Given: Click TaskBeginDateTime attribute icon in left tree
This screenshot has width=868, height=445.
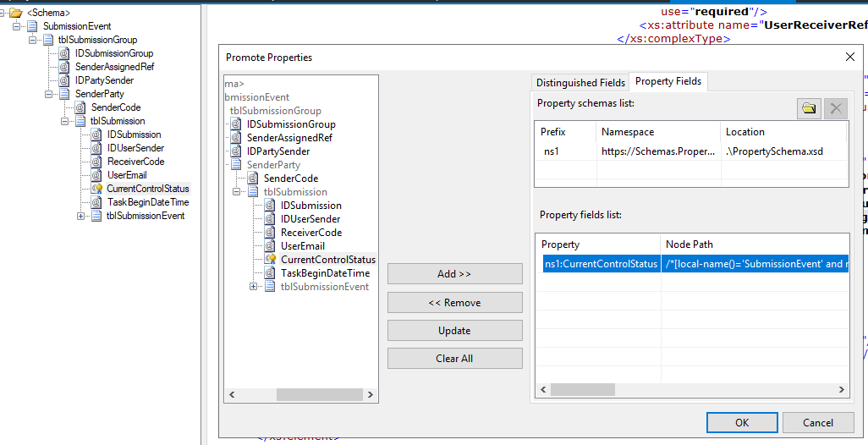Looking at the screenshot, I should coord(96,202).
